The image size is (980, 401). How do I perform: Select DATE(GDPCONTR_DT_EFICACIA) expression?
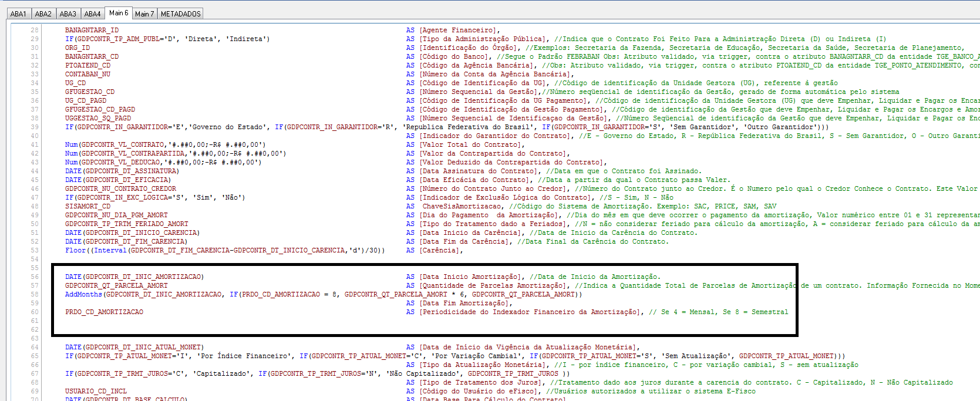tap(118, 180)
